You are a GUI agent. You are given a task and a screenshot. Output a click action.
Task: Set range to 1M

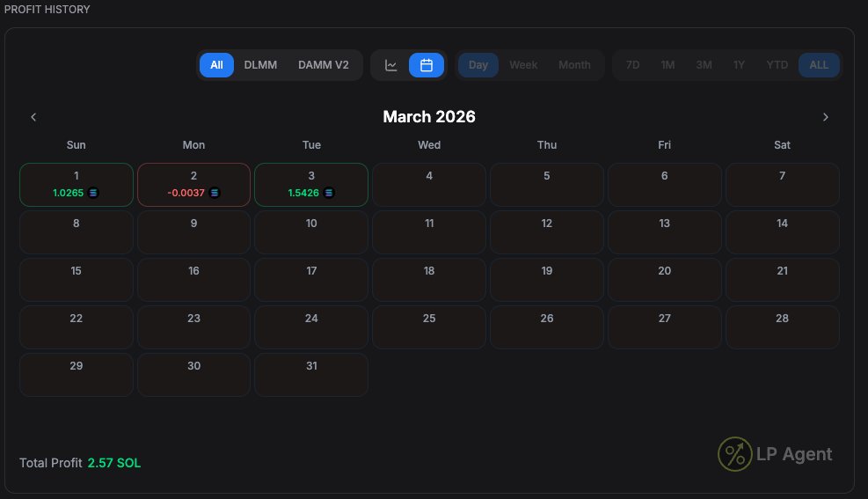point(667,65)
